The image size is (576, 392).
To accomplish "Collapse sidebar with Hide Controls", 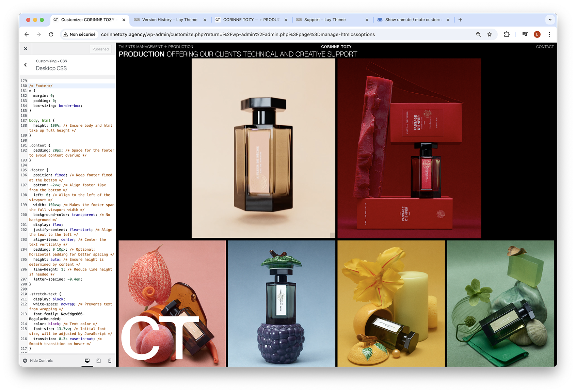I will pyautogui.click(x=38, y=361).
